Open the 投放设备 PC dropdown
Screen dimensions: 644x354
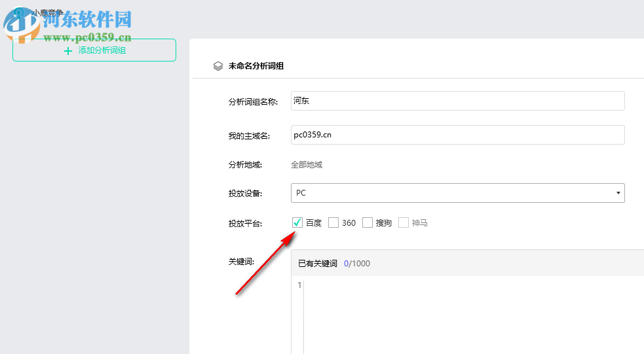[457, 193]
